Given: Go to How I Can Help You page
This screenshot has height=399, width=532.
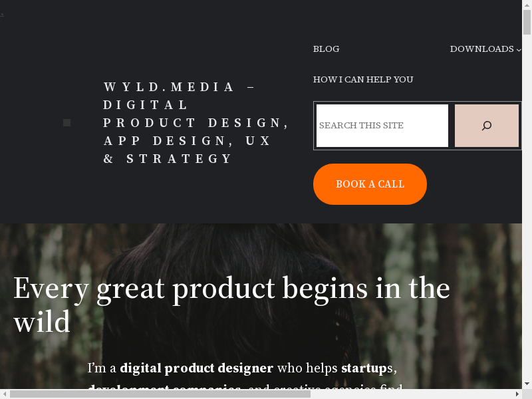Looking at the screenshot, I should (363, 79).
